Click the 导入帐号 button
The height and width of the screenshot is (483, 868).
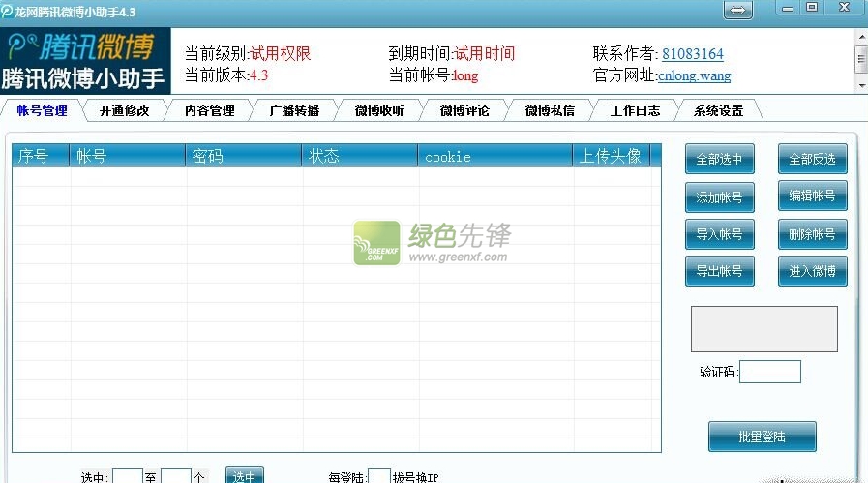coord(719,234)
